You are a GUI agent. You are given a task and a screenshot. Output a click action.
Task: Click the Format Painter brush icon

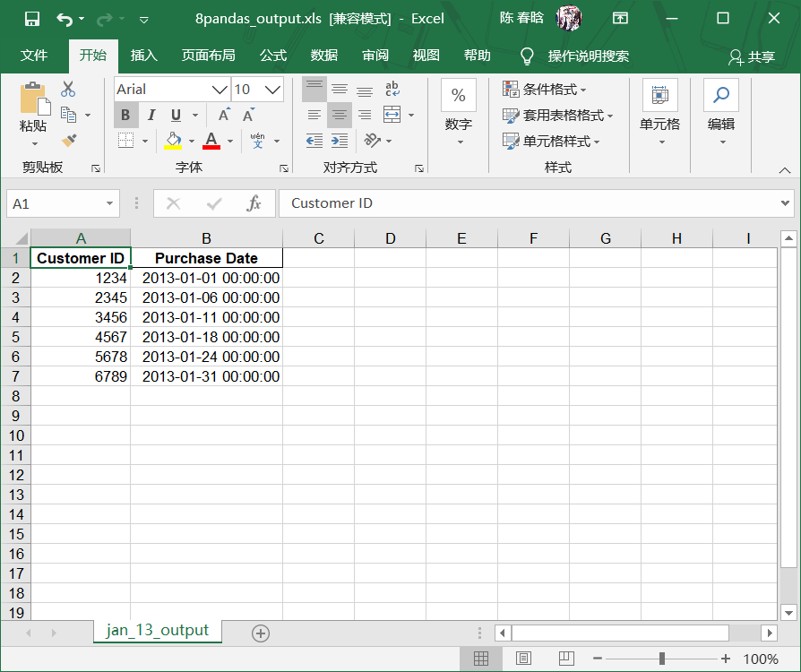[x=69, y=140]
